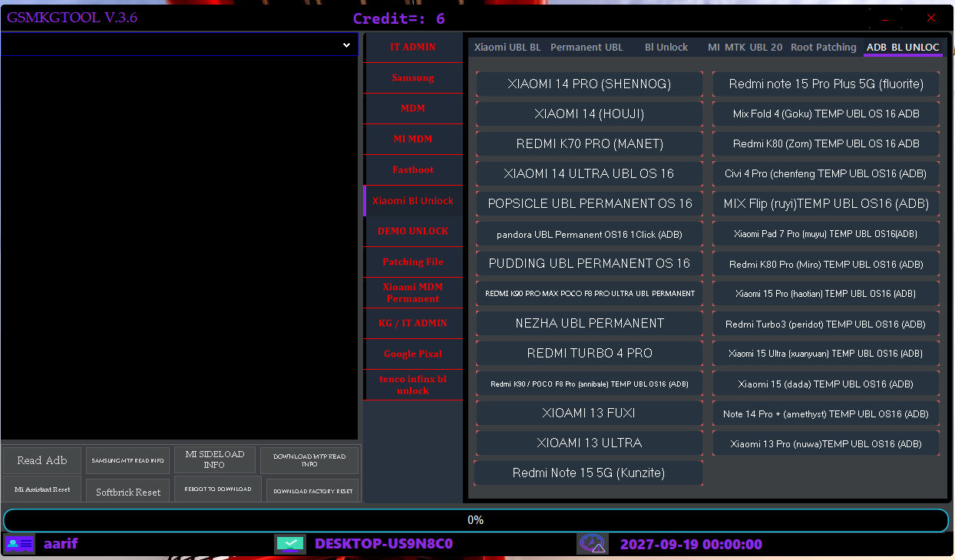Open KG / IT ADMIN sidebar section
The width and height of the screenshot is (955, 560).
click(x=413, y=324)
